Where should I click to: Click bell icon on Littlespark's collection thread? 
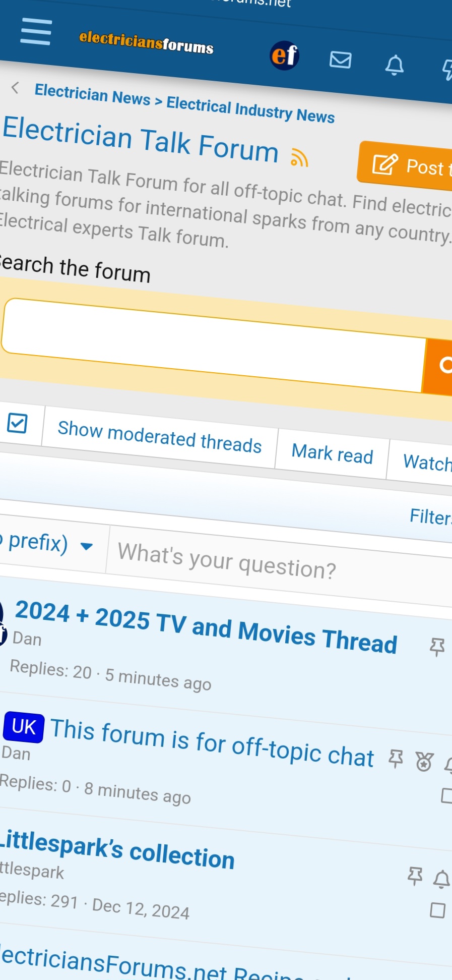441,879
